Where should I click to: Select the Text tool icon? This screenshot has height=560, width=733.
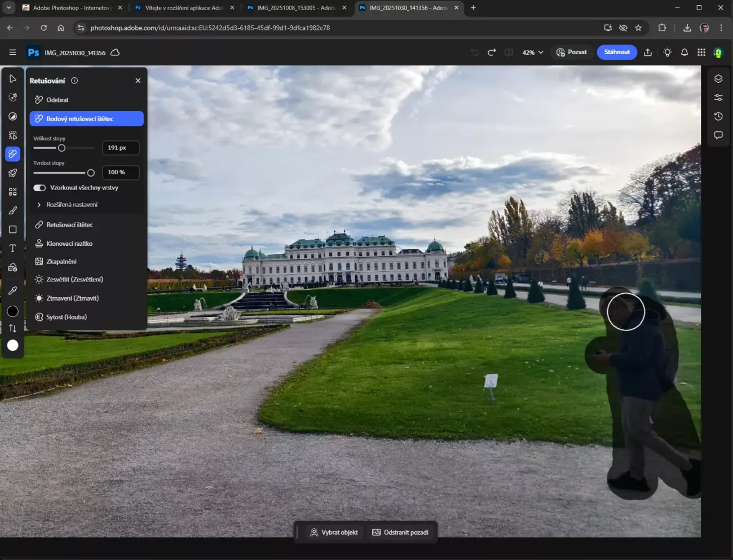(12, 249)
